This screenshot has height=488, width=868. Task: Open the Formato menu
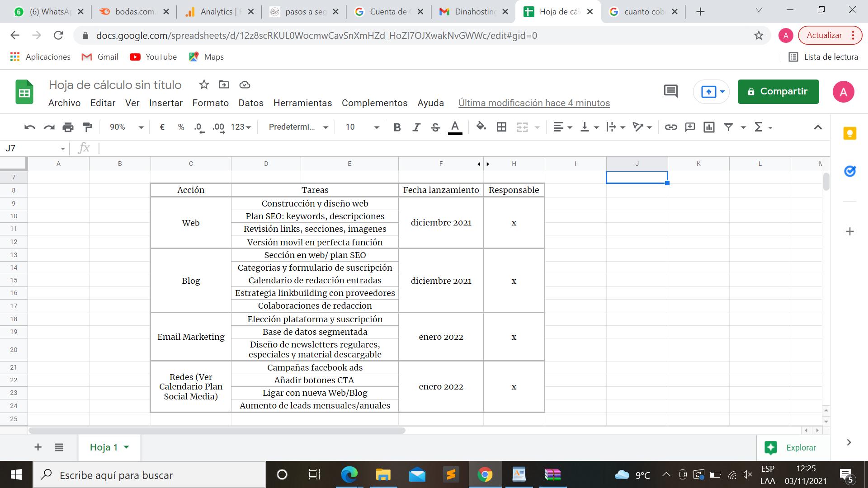point(210,103)
